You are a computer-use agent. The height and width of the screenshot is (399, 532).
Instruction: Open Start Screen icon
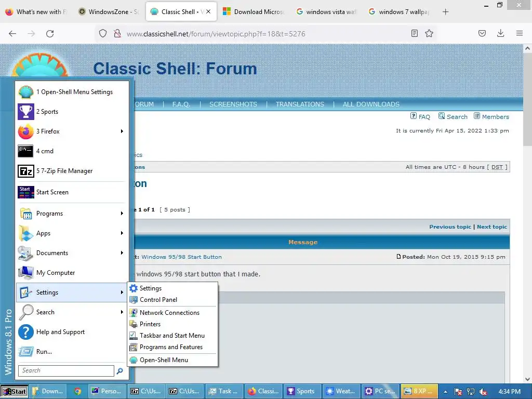coord(26,192)
